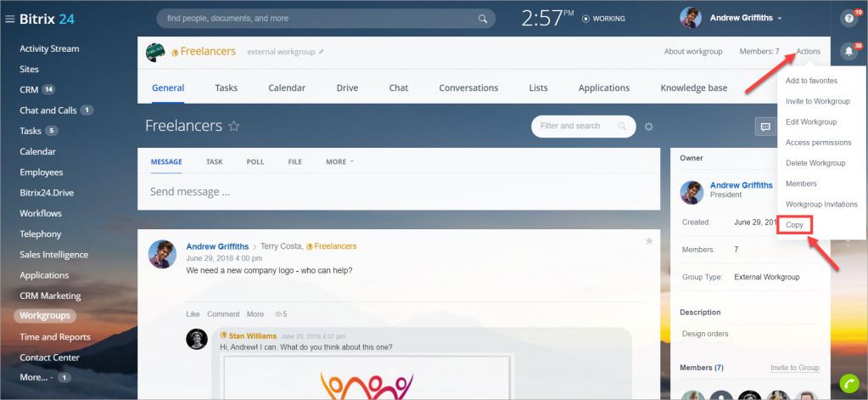
Task: Click the chat bubble icon beside the gear
Action: point(765,127)
